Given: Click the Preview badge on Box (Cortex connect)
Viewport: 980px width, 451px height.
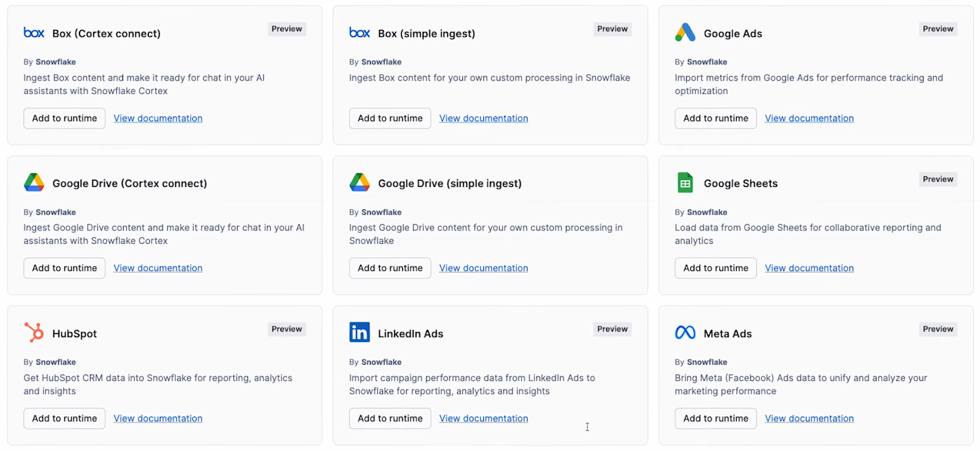Looking at the screenshot, I should [x=287, y=29].
